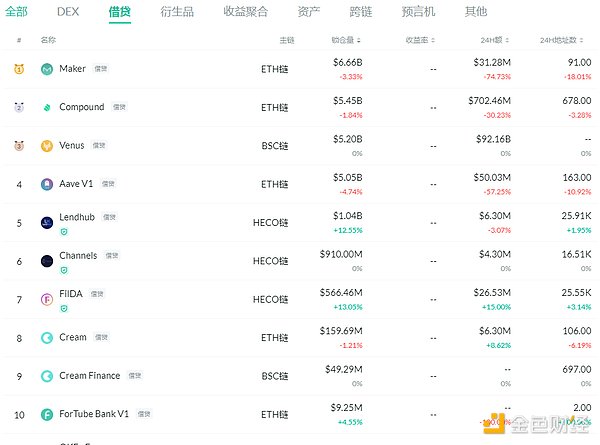Open the 预言机 tab
Image resolution: width=600 pixels, height=445 pixels.
pos(417,12)
